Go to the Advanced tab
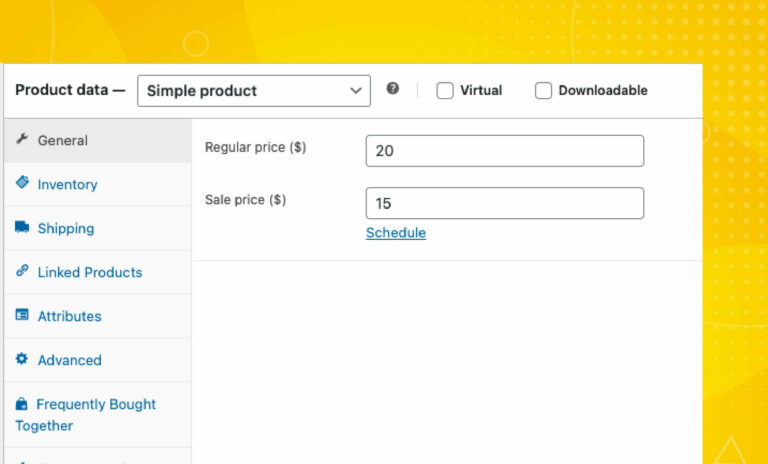 point(69,360)
